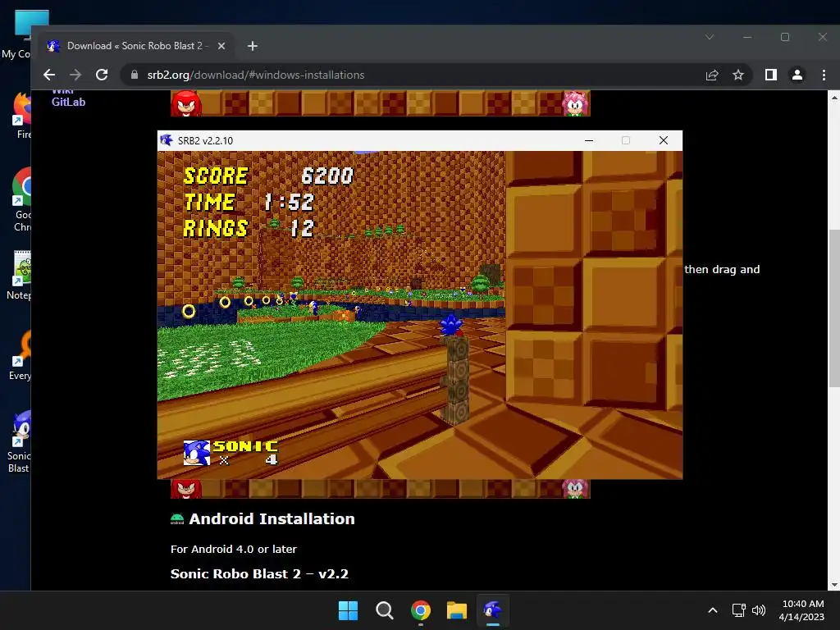840x630 pixels.
Task: Click the tab search chevron
Action: coord(710,37)
